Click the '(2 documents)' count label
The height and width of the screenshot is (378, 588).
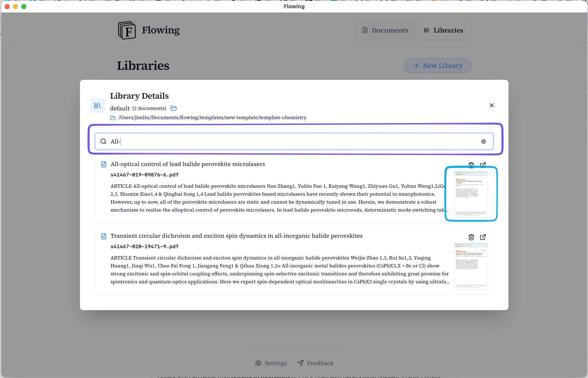coord(149,108)
